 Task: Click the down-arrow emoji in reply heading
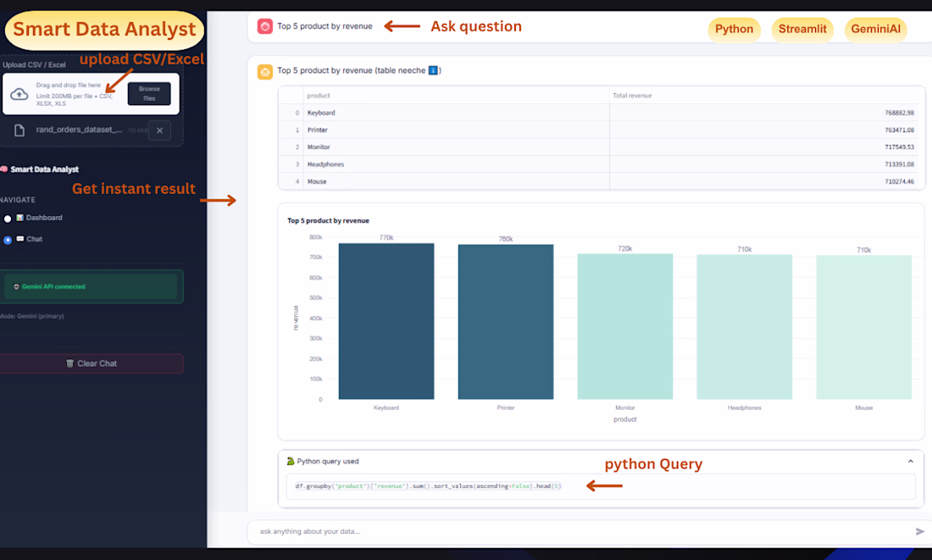[433, 71]
